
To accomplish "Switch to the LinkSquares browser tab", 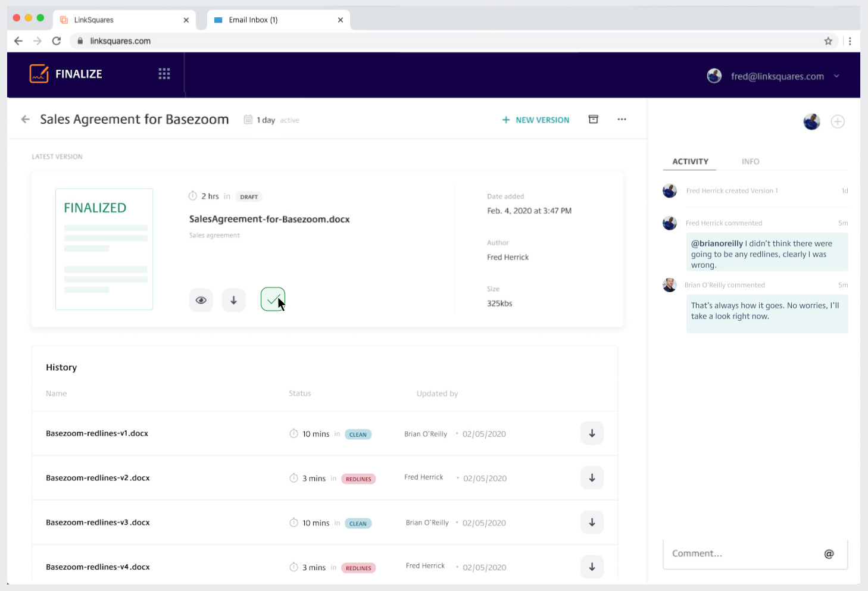I will 124,20.
